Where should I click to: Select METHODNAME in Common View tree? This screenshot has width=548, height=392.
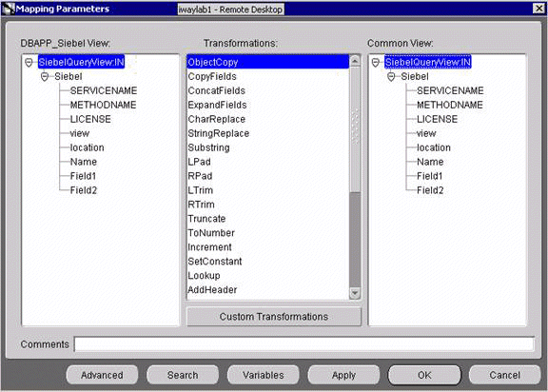(x=450, y=105)
